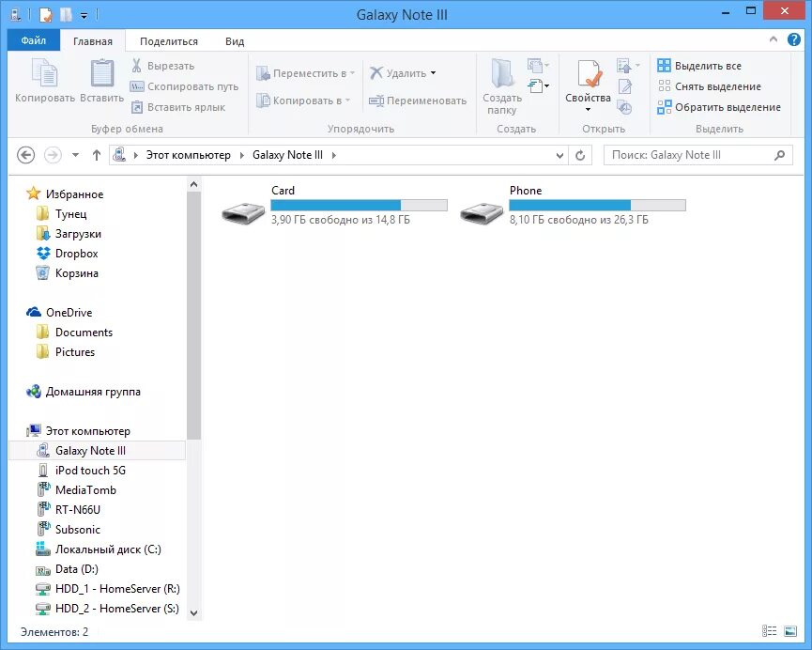Viewport: 812px width, 650px height.
Task: Click the Edit icon in Открыть group
Action: pos(624,86)
